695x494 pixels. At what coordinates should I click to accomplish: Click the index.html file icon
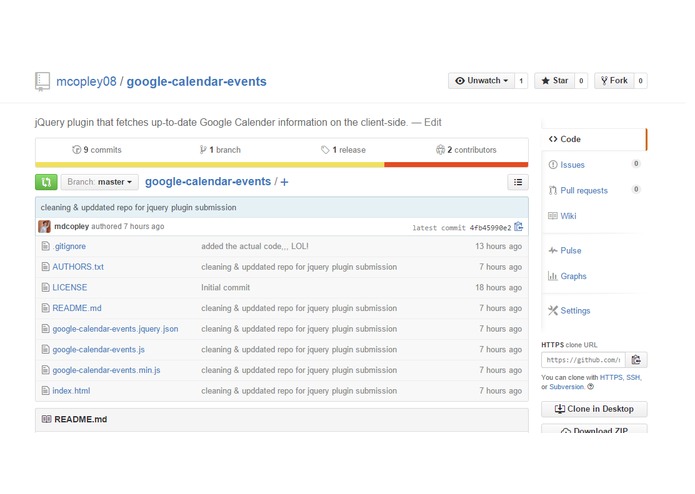tap(45, 390)
